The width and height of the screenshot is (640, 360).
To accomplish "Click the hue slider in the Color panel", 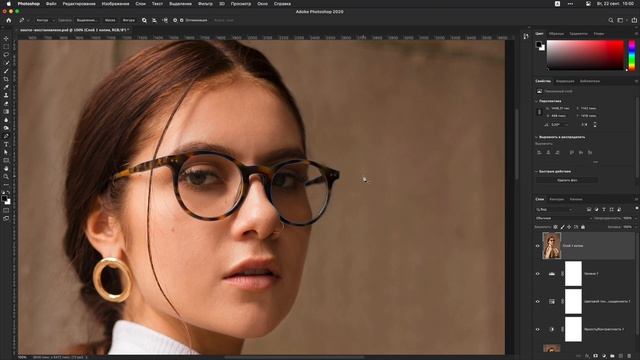I will click(x=631, y=55).
